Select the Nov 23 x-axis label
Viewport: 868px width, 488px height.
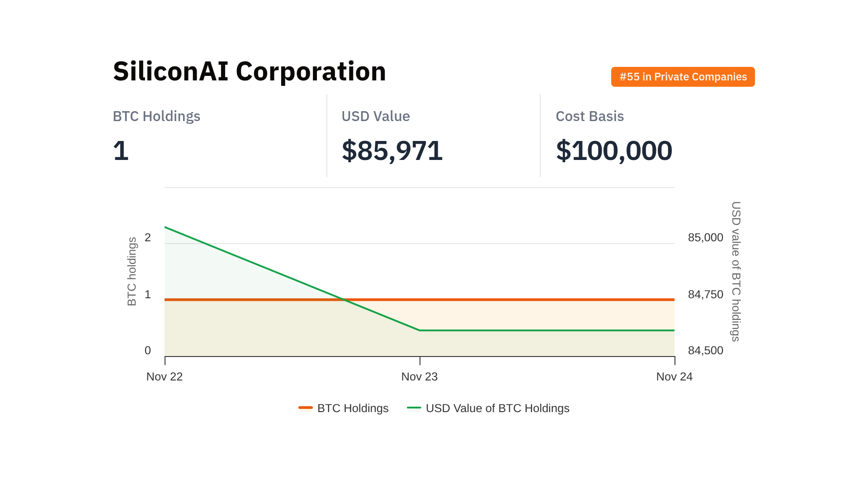(420, 376)
